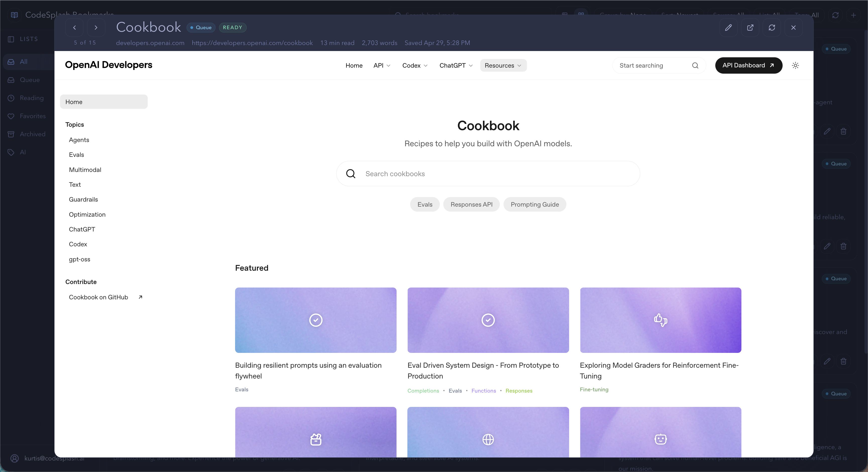Viewport: 868px width, 472px height.
Task: Close the Cookbook reader panel
Action: coord(794,28)
